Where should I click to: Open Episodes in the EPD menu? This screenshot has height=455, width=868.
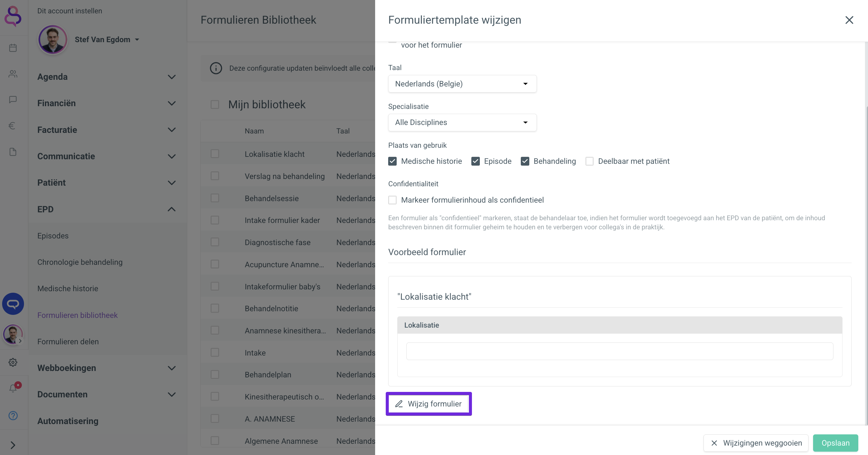tap(53, 236)
